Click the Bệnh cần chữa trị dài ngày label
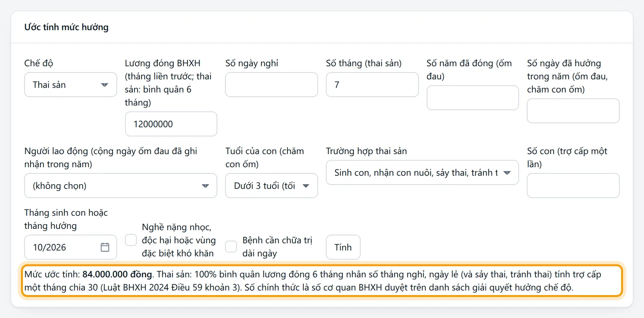Screen dimensions: 644x318 277,247
